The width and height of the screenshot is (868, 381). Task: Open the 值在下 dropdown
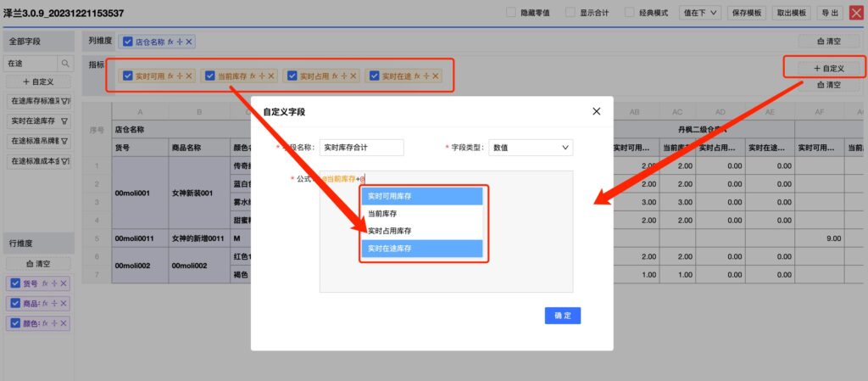pyautogui.click(x=699, y=13)
